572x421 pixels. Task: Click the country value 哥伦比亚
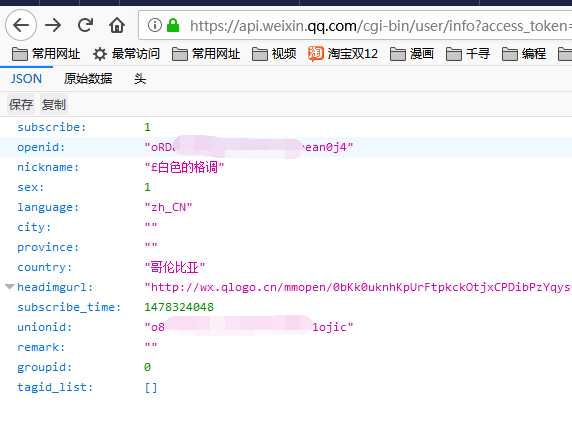[x=175, y=267]
